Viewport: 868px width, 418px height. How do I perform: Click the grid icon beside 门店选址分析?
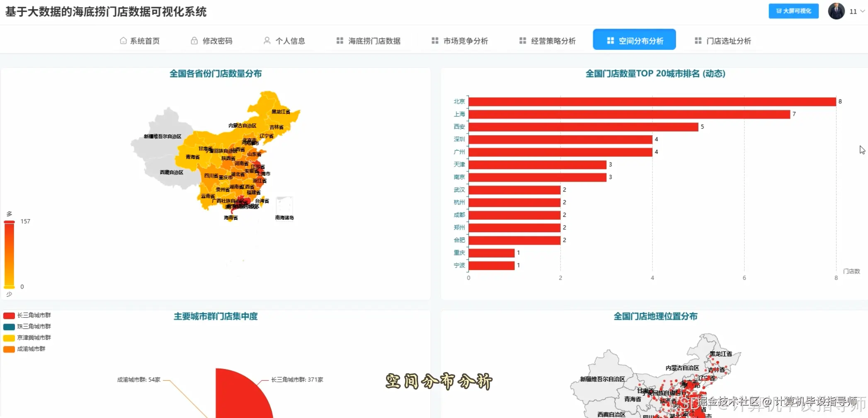[698, 40]
